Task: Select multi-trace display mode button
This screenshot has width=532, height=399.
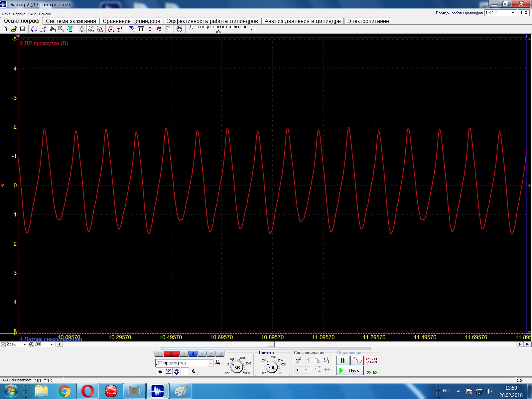Action: click(x=371, y=360)
